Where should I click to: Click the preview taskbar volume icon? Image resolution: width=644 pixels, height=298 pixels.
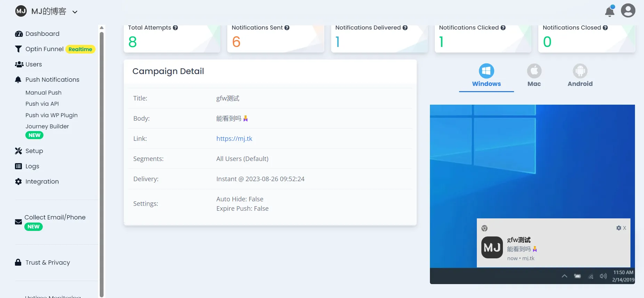[x=603, y=276]
